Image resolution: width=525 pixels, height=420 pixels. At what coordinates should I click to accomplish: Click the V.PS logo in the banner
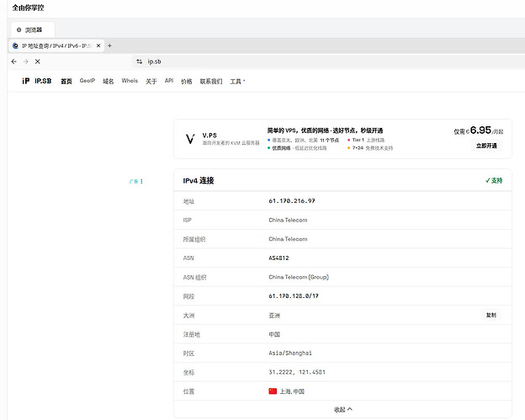click(x=190, y=139)
